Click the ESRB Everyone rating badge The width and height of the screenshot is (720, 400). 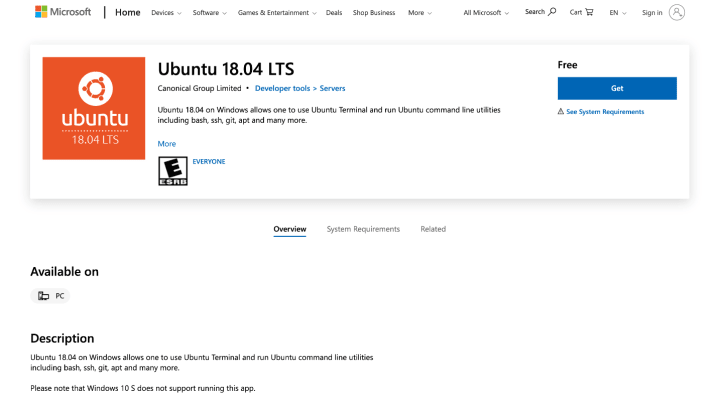point(173,171)
